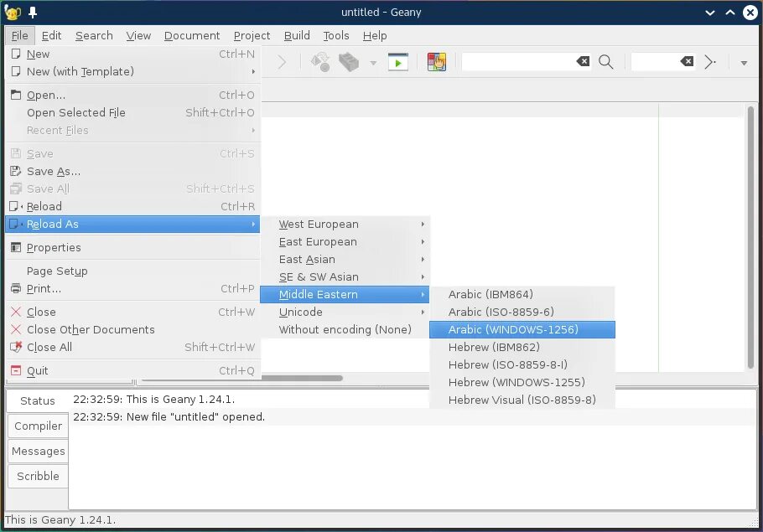This screenshot has height=532, width=763.
Task: Expand New (with Template) submenu
Action: 132,71
